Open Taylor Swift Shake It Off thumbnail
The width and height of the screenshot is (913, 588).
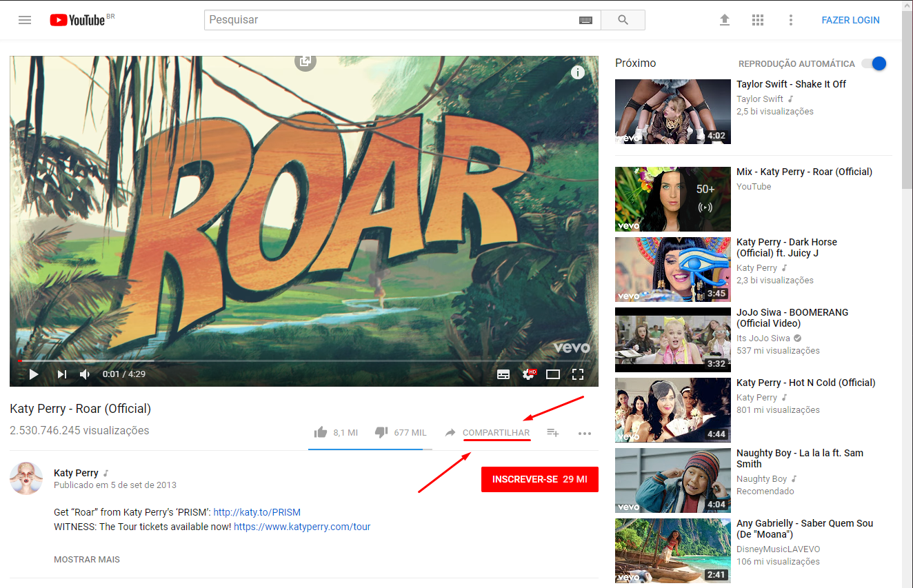[672, 112]
